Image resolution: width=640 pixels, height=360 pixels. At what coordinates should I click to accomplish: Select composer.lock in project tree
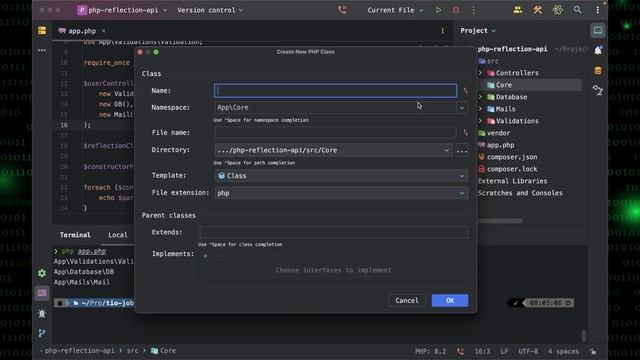512,169
